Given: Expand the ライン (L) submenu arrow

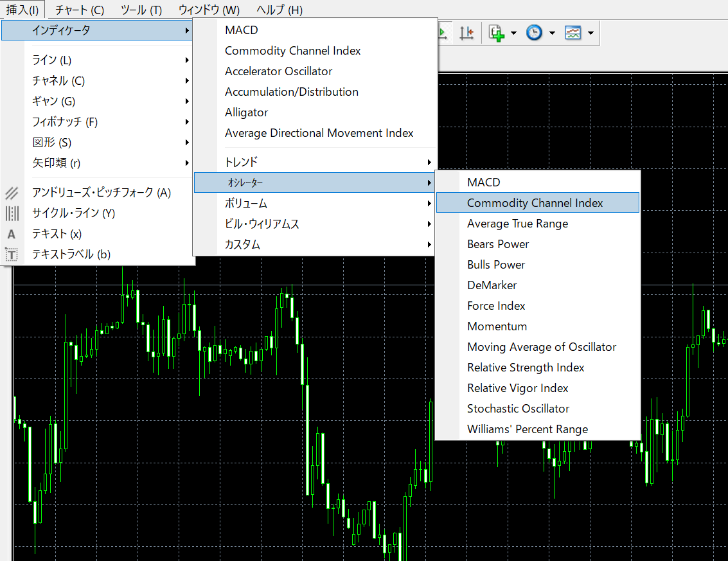Looking at the screenshot, I should (186, 60).
